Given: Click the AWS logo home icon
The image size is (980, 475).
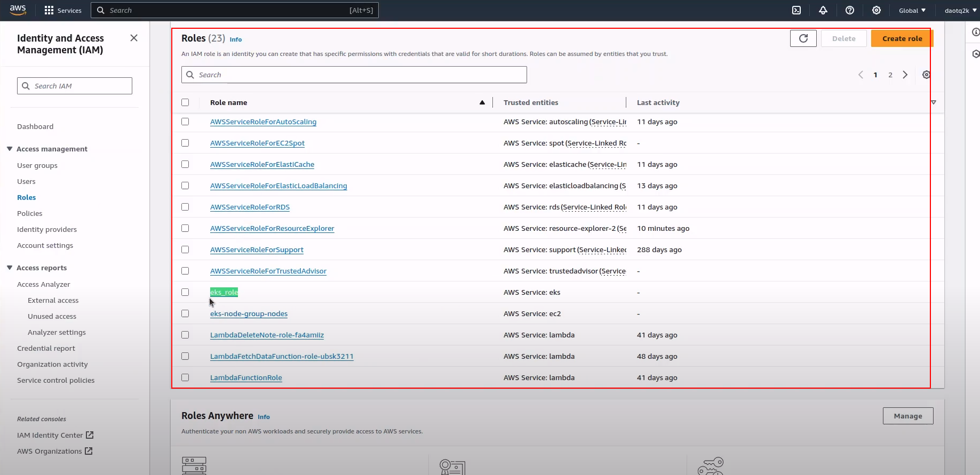Looking at the screenshot, I should point(18,10).
